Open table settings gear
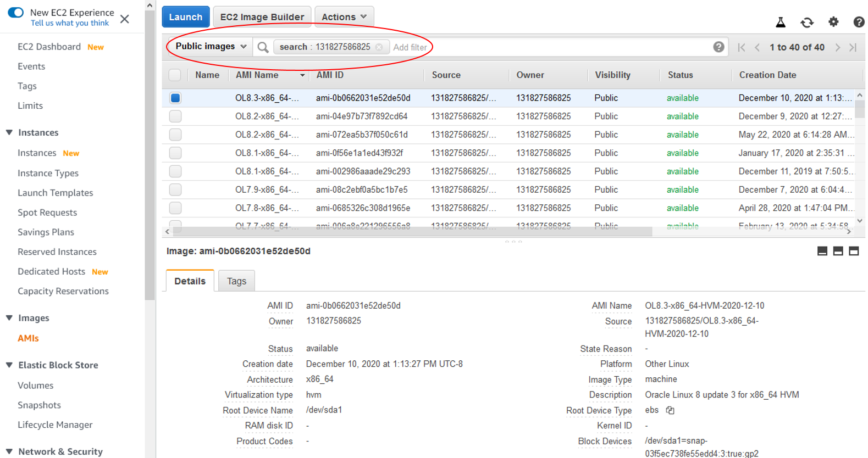 coord(833,21)
